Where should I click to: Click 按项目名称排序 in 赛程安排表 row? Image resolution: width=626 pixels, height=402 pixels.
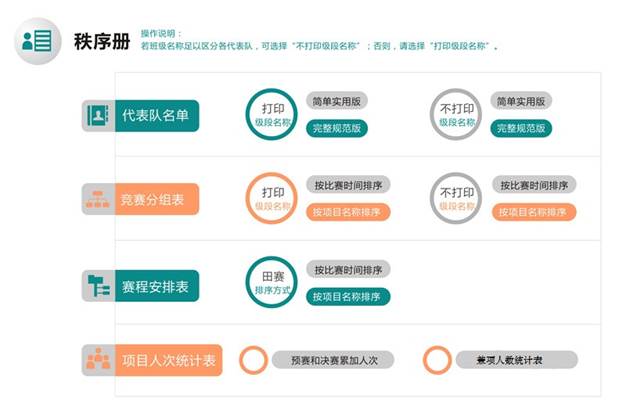point(347,297)
